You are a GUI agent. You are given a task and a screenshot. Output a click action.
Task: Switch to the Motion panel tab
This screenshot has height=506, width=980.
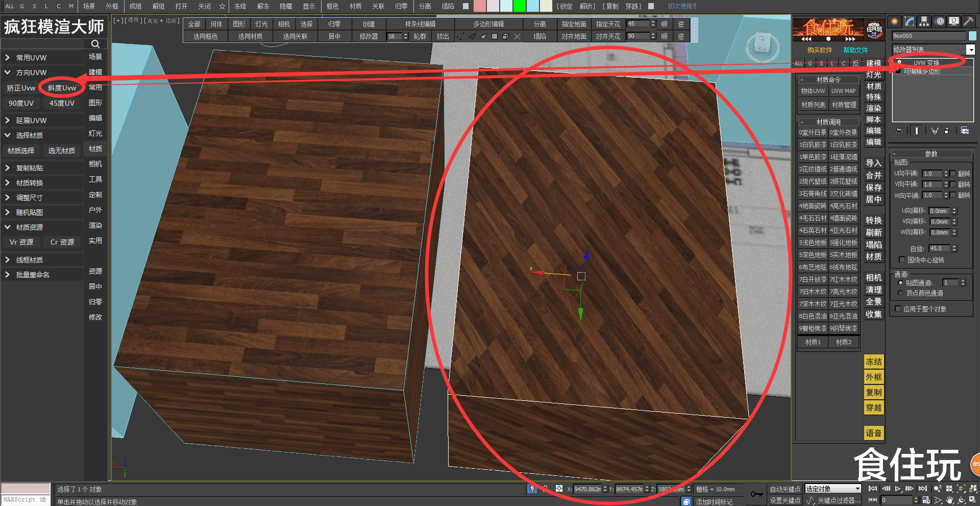(940, 21)
